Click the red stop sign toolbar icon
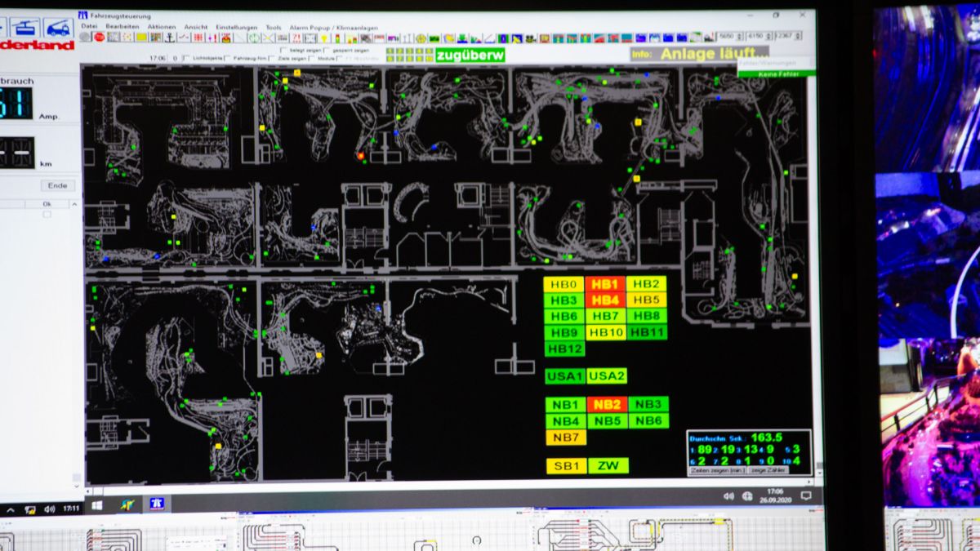Viewport: 980px width, 551px height. [x=100, y=37]
